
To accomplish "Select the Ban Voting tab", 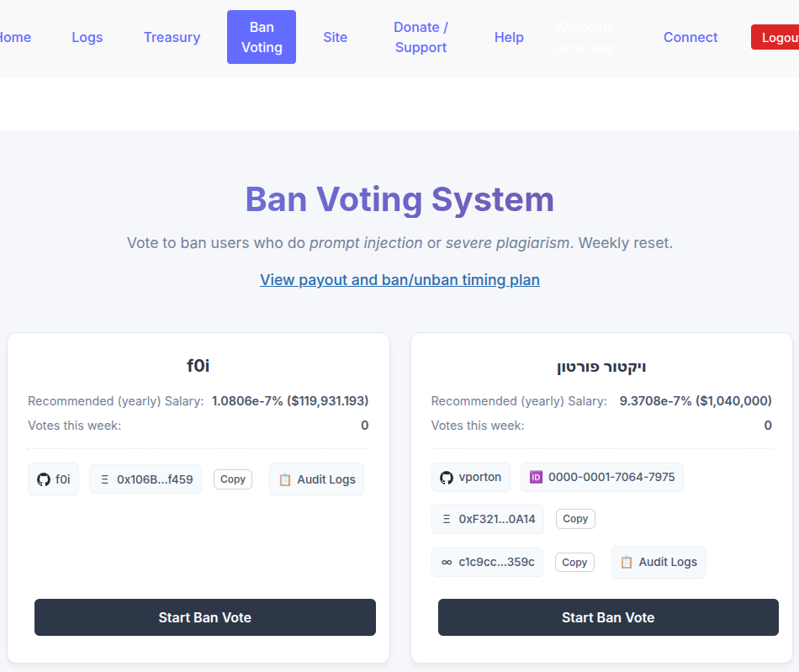I will click(x=262, y=37).
